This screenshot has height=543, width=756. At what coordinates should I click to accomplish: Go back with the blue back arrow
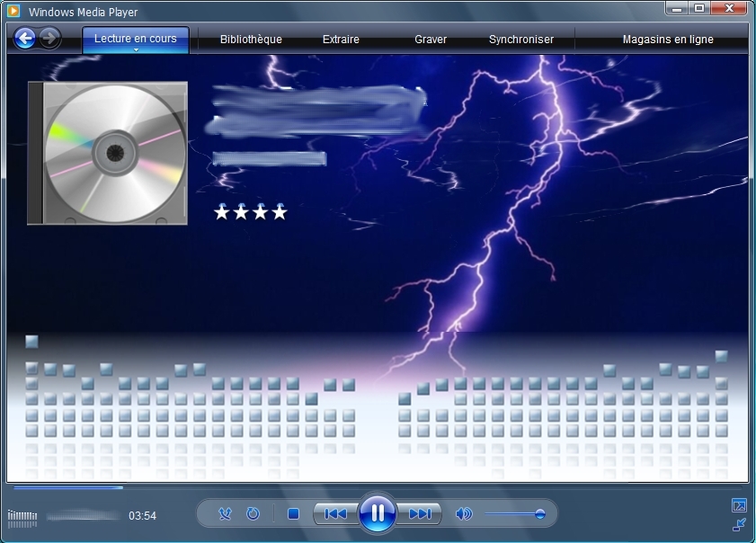(24, 38)
